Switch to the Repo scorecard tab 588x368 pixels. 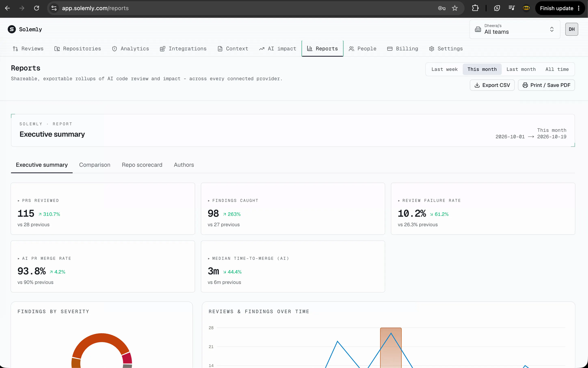142,165
